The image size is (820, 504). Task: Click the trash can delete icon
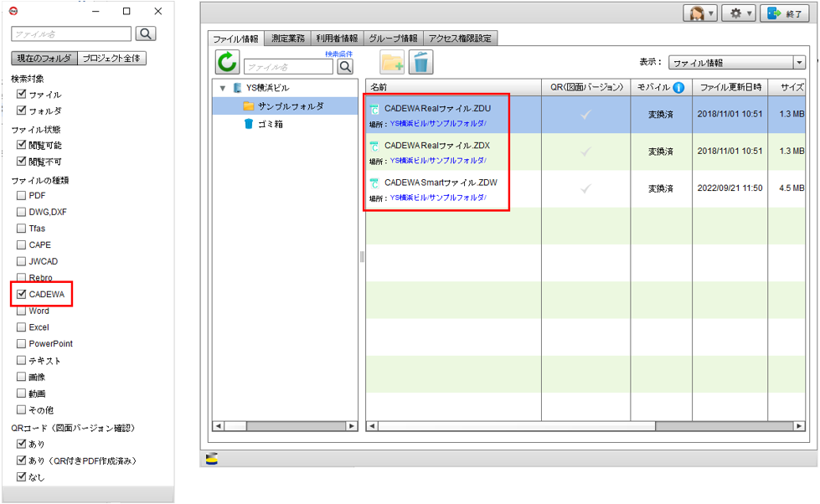[x=421, y=62]
